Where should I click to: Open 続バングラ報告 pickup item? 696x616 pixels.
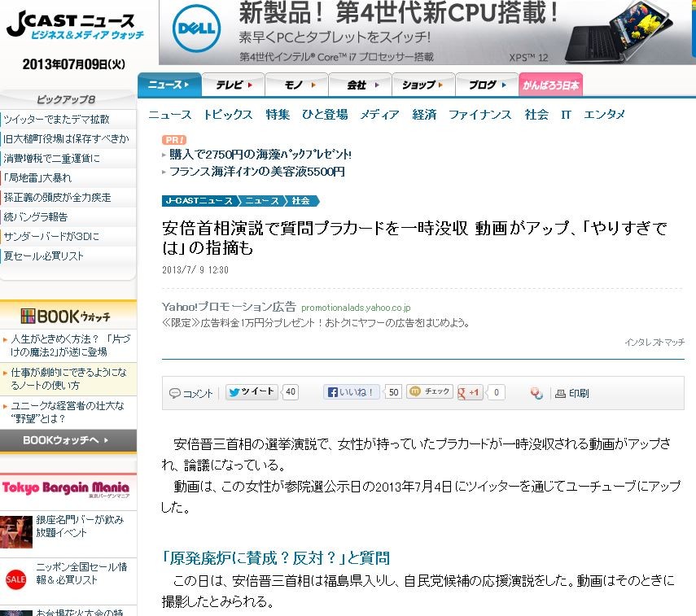pos(36,217)
